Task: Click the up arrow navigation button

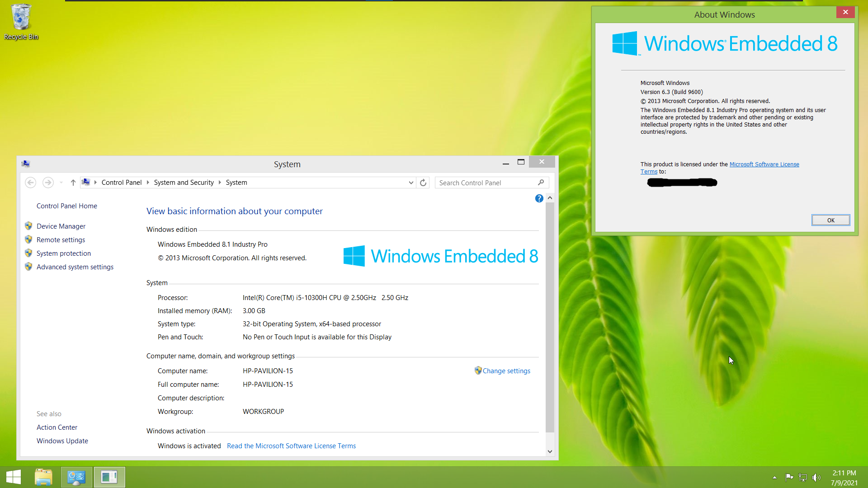Action: (73, 183)
